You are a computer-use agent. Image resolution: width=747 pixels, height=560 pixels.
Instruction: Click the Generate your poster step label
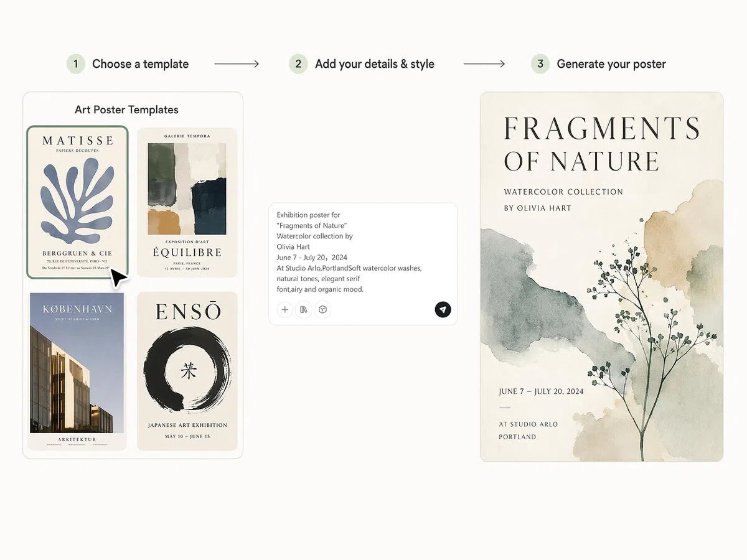tap(611, 64)
